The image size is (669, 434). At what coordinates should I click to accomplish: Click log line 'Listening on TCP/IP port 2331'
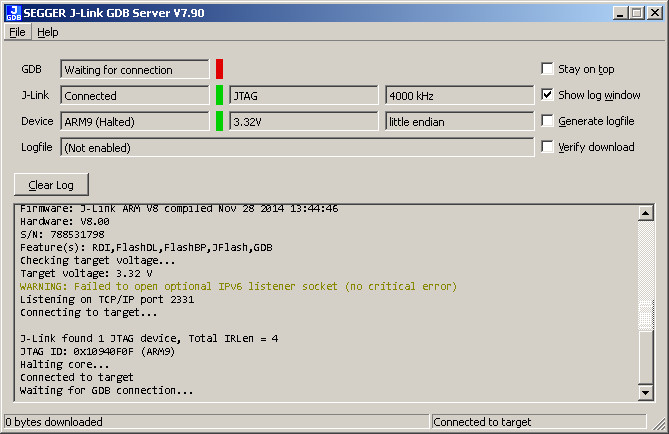[107, 300]
